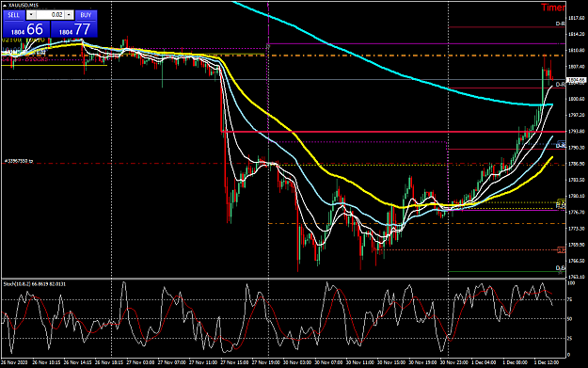Click the XAUUSD,M15 chart title

point(24,6)
